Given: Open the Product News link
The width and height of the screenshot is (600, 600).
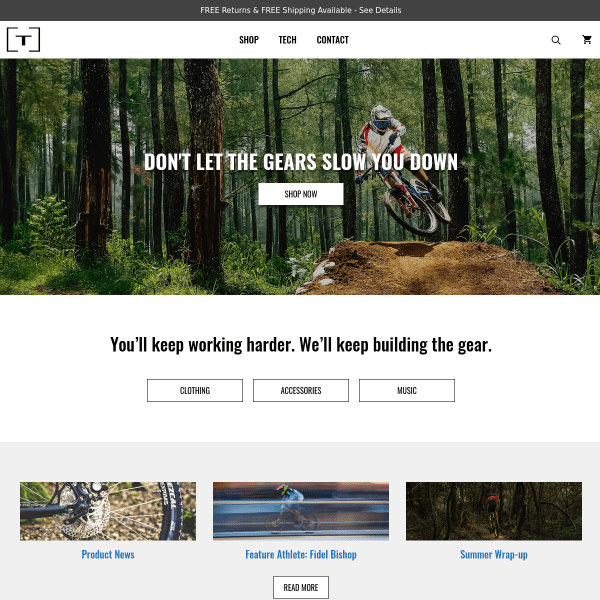Looking at the screenshot, I should pos(108,554).
